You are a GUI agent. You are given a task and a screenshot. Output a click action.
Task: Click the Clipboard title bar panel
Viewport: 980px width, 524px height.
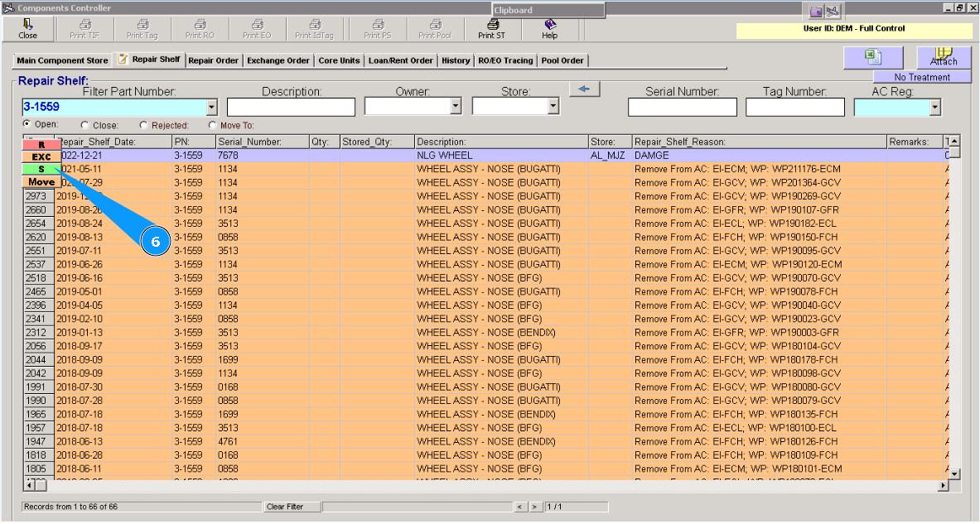coord(548,10)
